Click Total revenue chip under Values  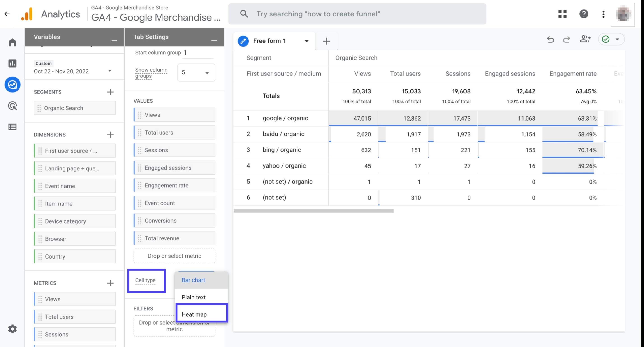click(174, 238)
